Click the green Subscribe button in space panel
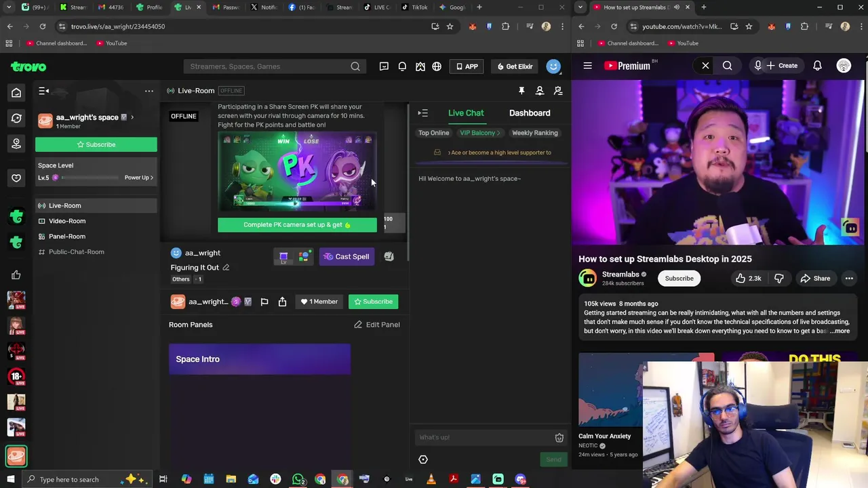The image size is (868, 488). (96, 144)
